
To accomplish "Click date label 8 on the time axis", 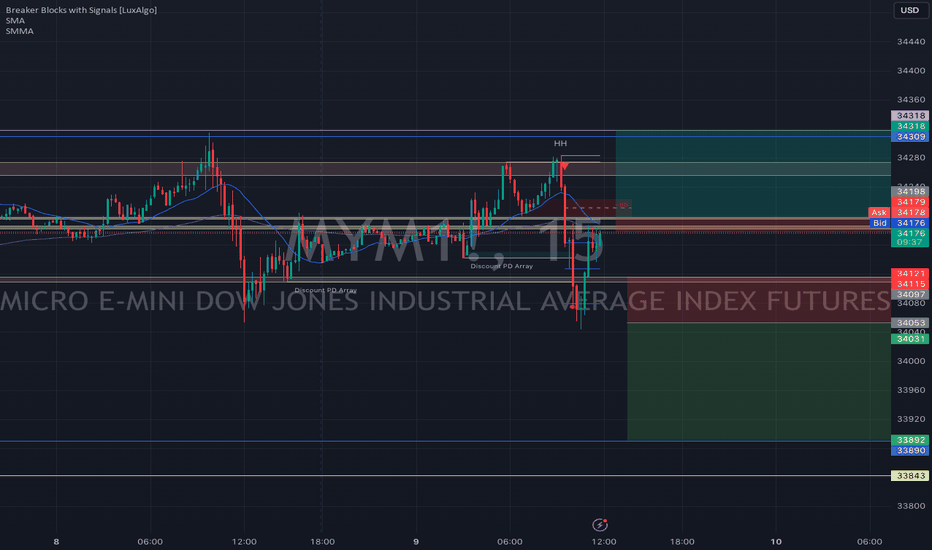I will (x=56, y=542).
